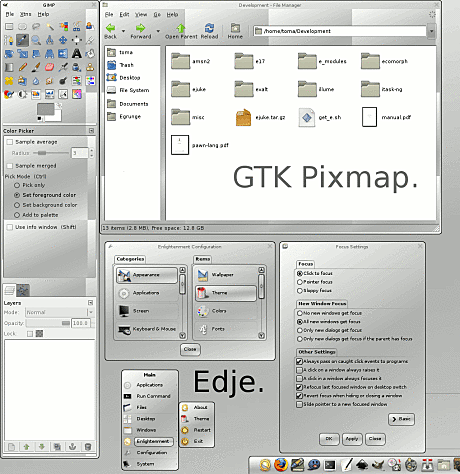Screen dimensions: 460x474
Task: Click OK in Focus Settings
Action: (329, 439)
